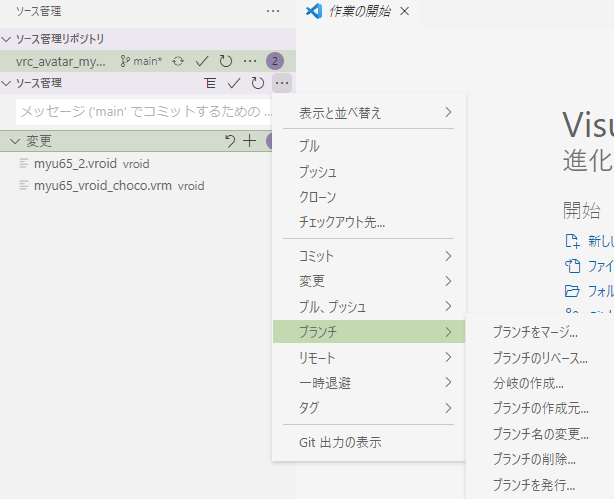Refresh icon in vrc_avatar_my repository row

click(x=226, y=61)
